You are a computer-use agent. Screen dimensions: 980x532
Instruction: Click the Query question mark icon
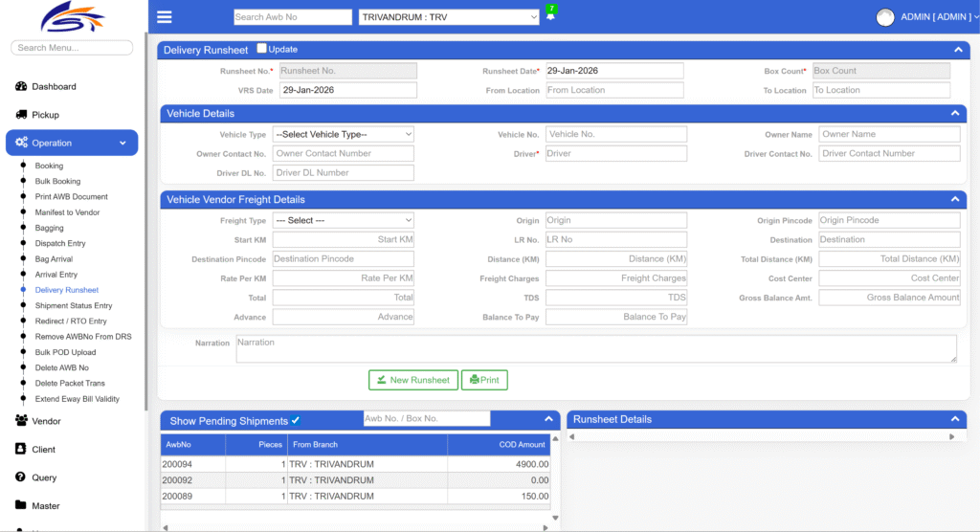21,477
